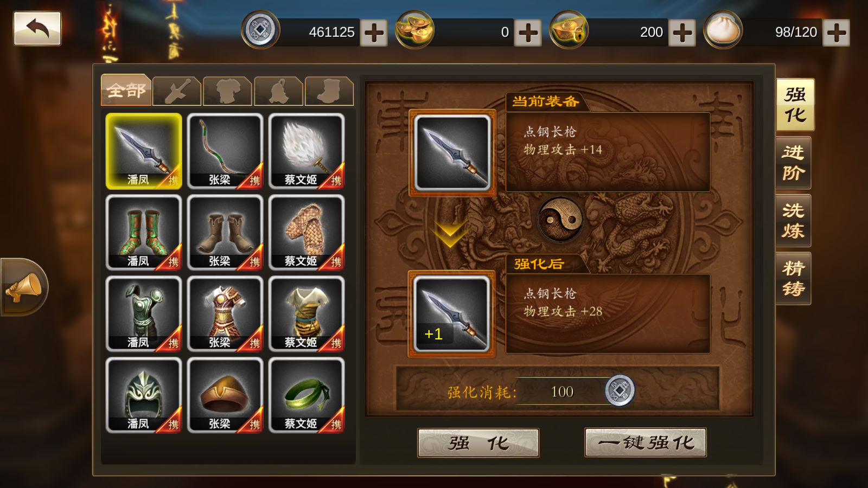
Task: Add locked gold with plus button
Action: [x=682, y=33]
